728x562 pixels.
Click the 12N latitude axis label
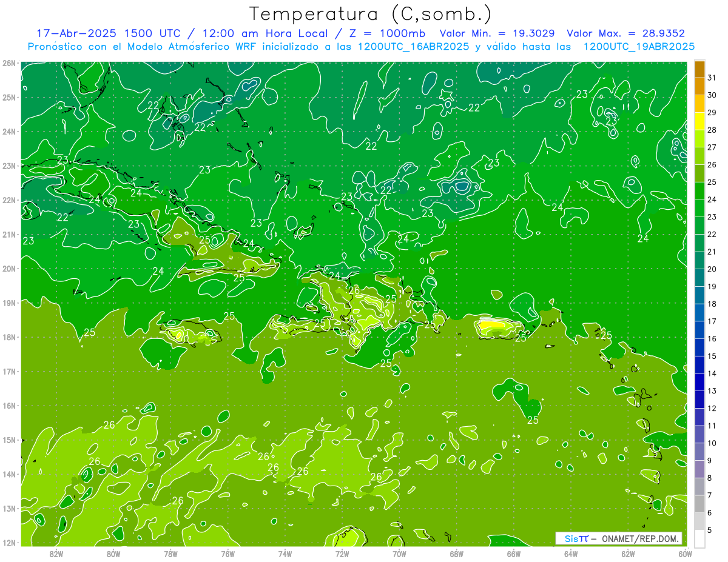pos(8,543)
